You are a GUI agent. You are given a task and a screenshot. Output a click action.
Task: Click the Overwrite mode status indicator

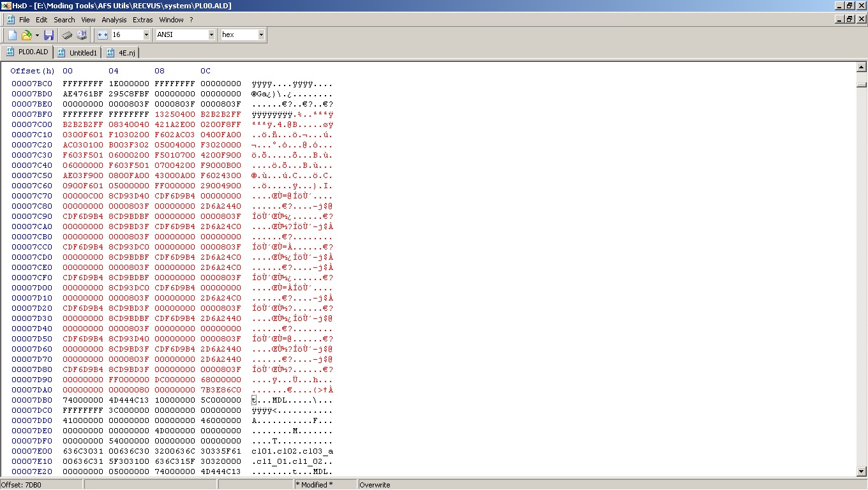(x=375, y=484)
